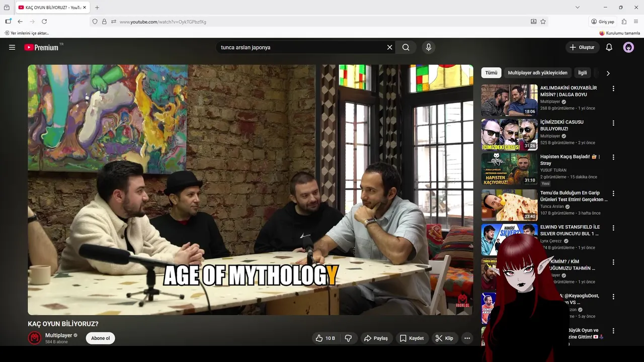This screenshot has width=644, height=362.
Task: Close the KAÇ OYUN BİLİYORUZ tab
Action: (85, 8)
